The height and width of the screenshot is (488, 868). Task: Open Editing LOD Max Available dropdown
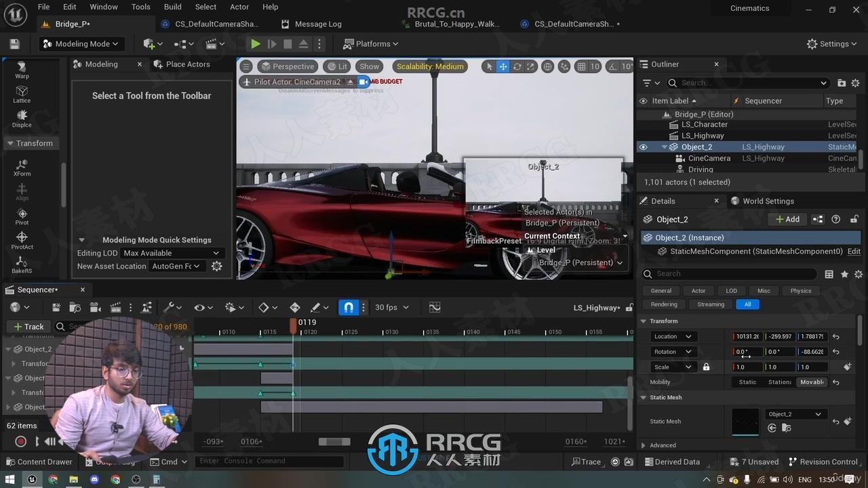(x=171, y=253)
